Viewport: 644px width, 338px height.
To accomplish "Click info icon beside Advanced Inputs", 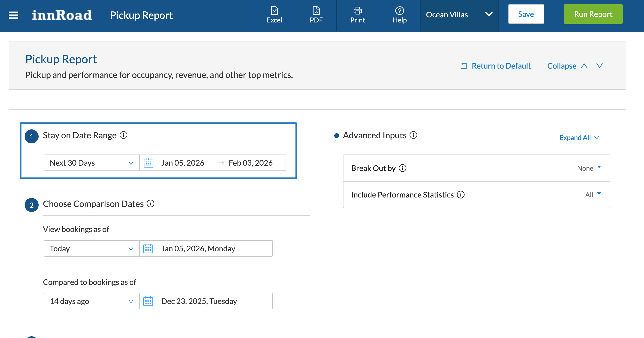I will click(x=413, y=135).
